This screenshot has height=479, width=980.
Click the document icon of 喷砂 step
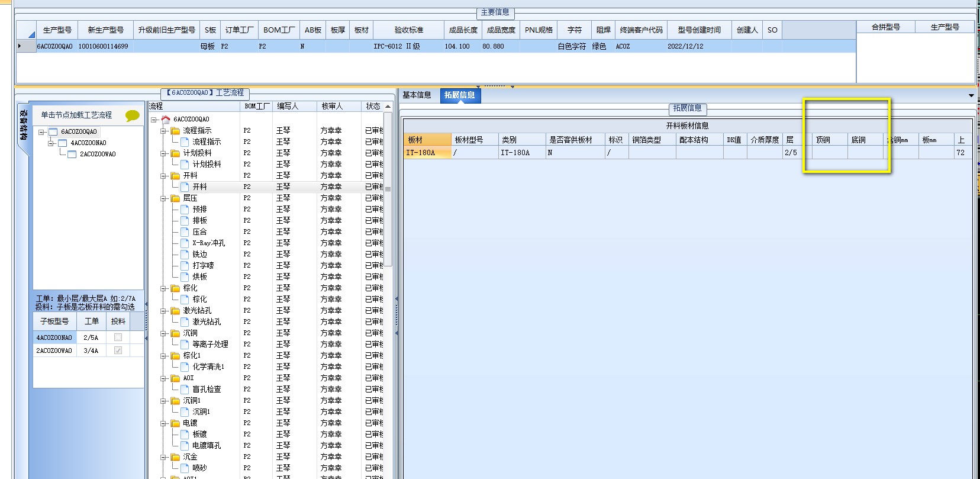coord(185,468)
